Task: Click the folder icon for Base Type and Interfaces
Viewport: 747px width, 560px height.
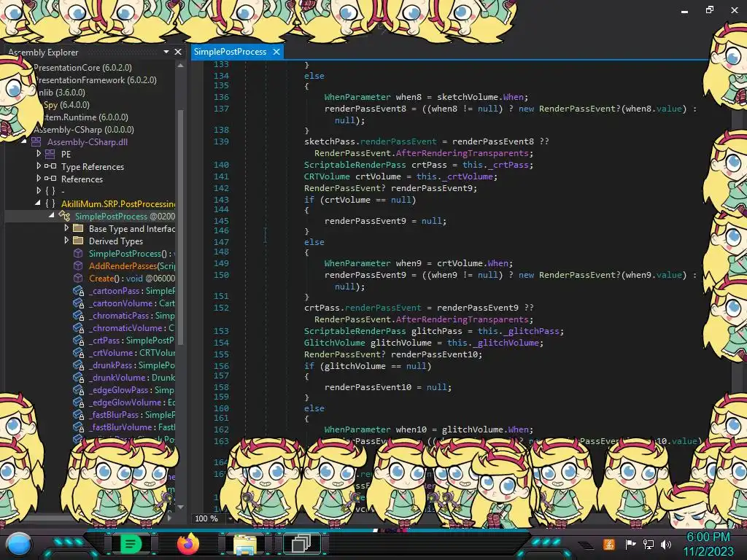Action: pos(78,228)
